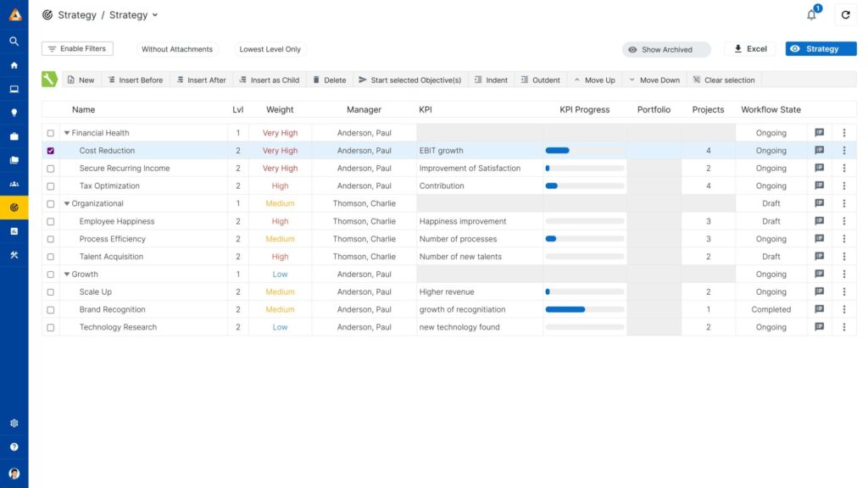Click Indent in the toolbar
Viewport: 868px width, 488px height.
pyautogui.click(x=491, y=80)
